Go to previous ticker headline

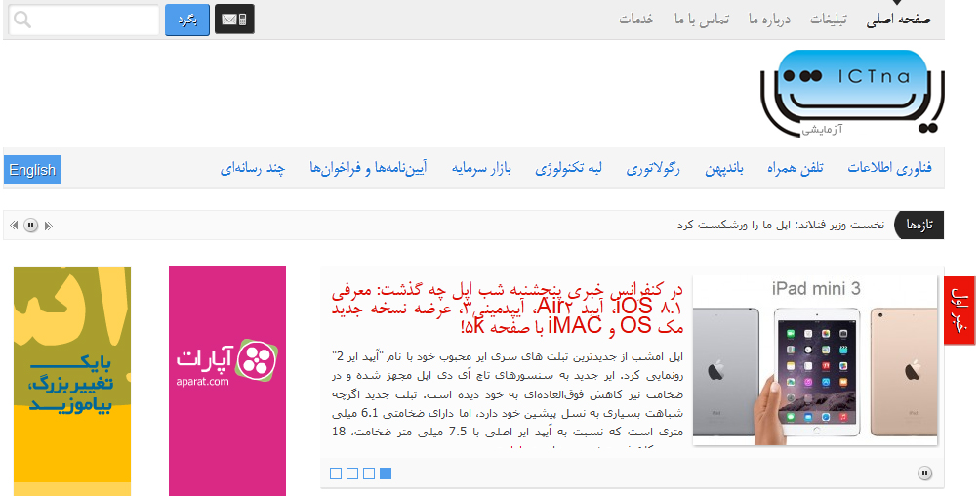pos(14,226)
